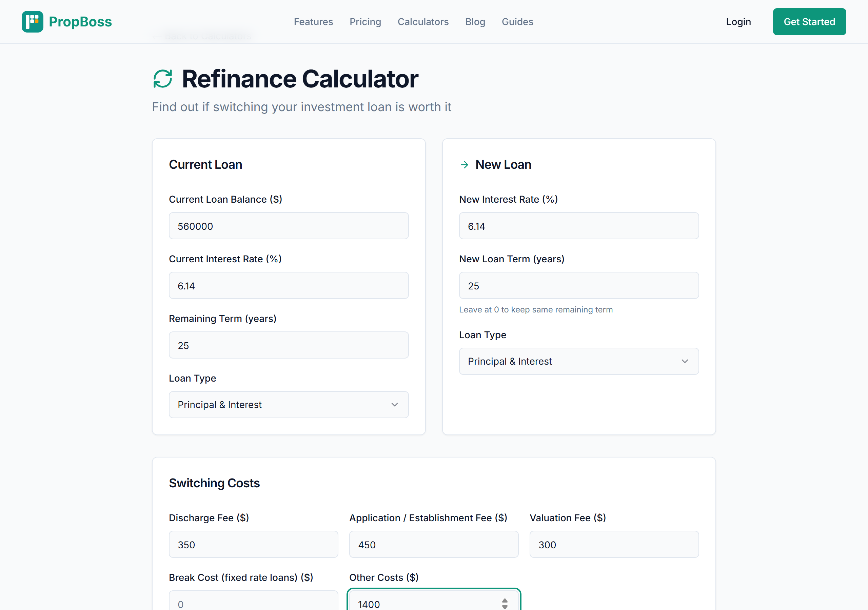The height and width of the screenshot is (610, 868).
Task: Open the Features menu item
Action: click(313, 22)
